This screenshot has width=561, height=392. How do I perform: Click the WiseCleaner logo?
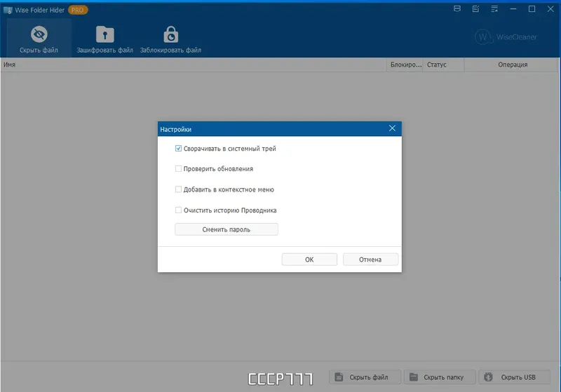[506, 37]
